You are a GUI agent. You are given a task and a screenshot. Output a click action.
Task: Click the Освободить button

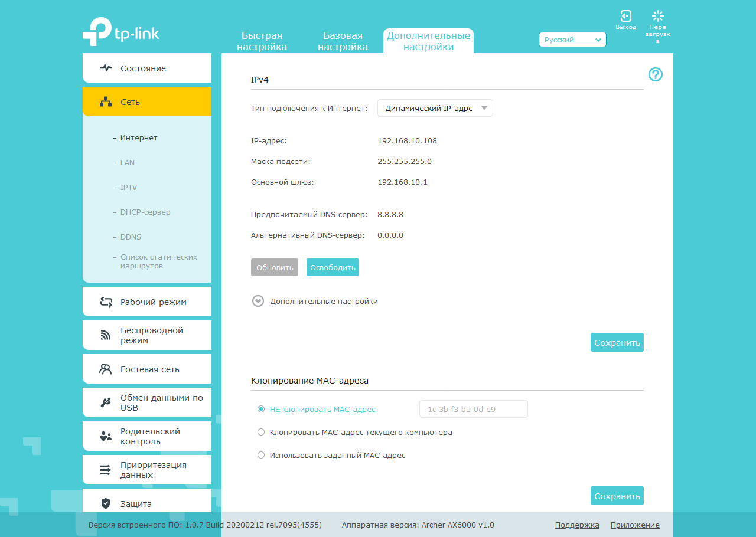tap(333, 267)
